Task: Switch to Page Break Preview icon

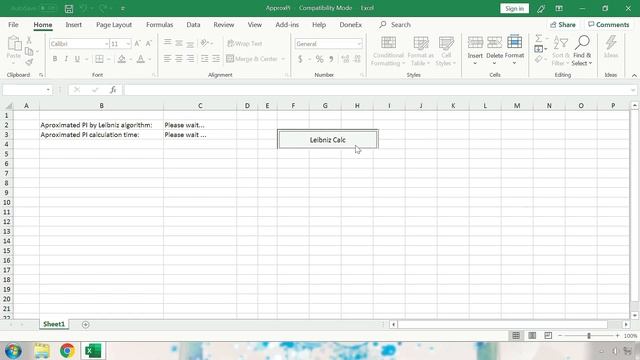Action: point(548,336)
